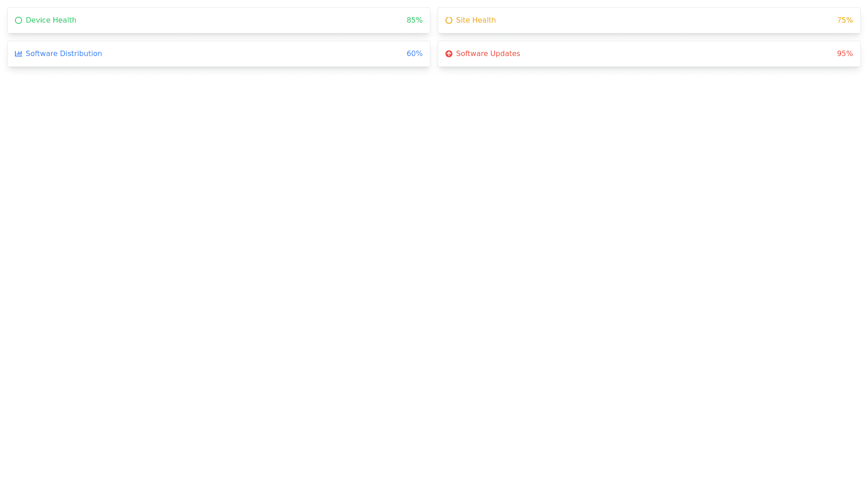Click empty middle of Software Distribution card

pos(253,54)
